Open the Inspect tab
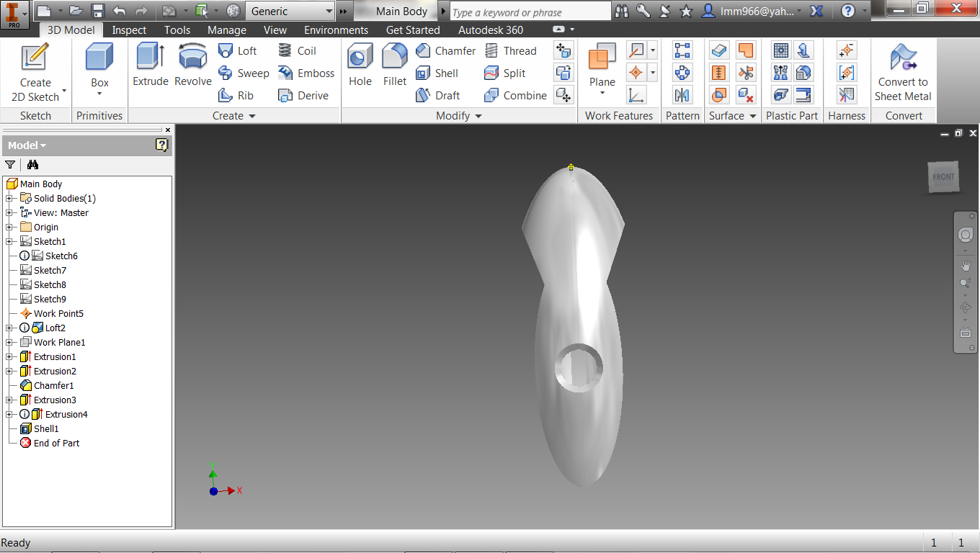Viewport: 980px width, 553px height. click(x=129, y=30)
